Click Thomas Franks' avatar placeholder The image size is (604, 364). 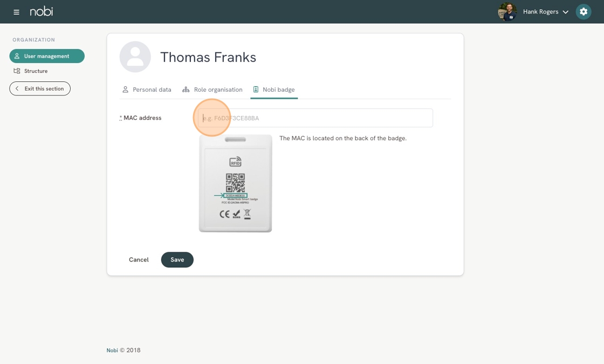135,57
